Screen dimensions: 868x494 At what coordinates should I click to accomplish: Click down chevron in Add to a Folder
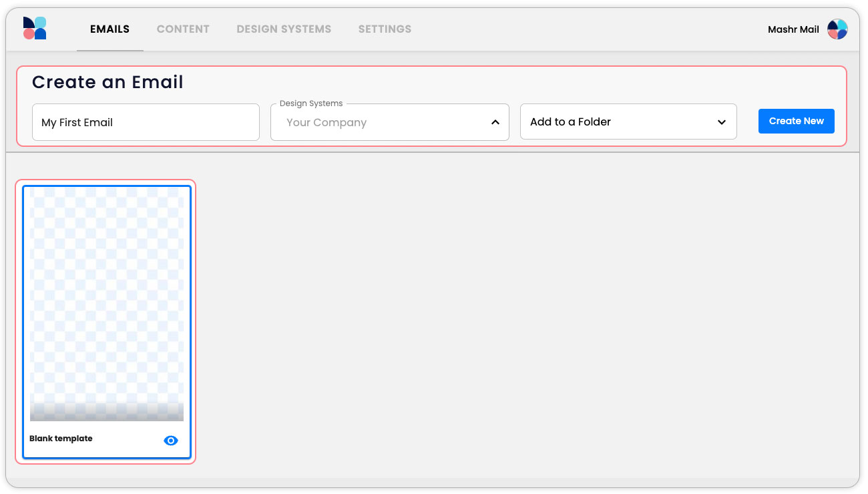click(x=721, y=122)
